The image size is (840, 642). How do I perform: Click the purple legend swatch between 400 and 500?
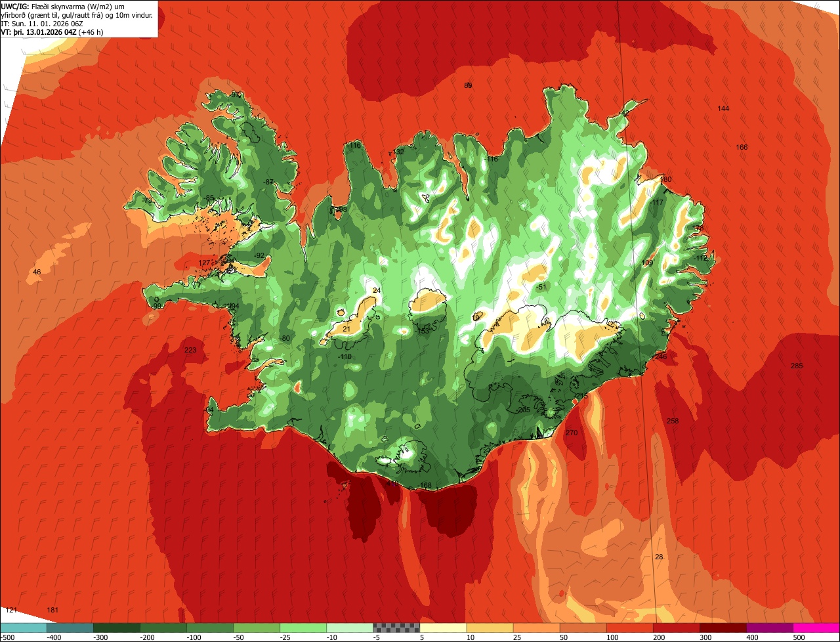point(770,628)
